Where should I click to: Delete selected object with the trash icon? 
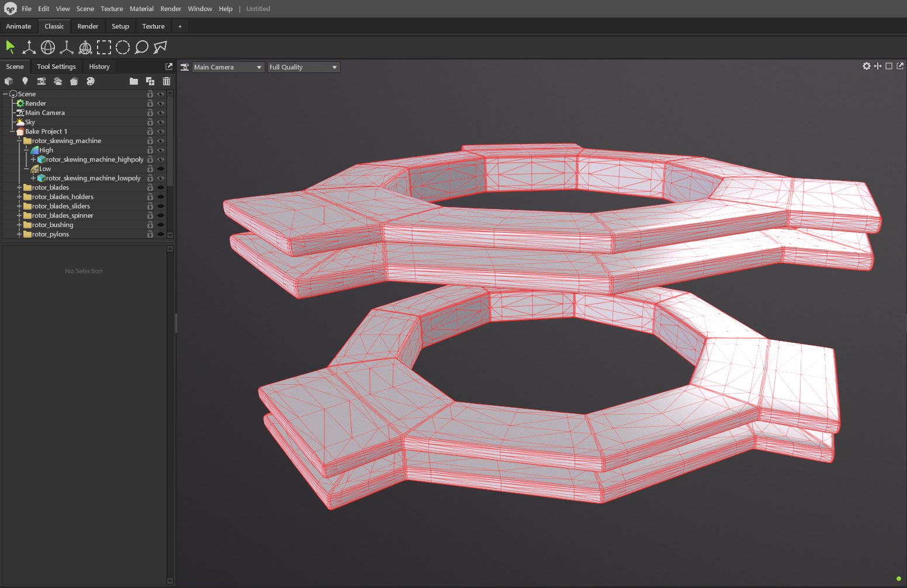point(167,81)
